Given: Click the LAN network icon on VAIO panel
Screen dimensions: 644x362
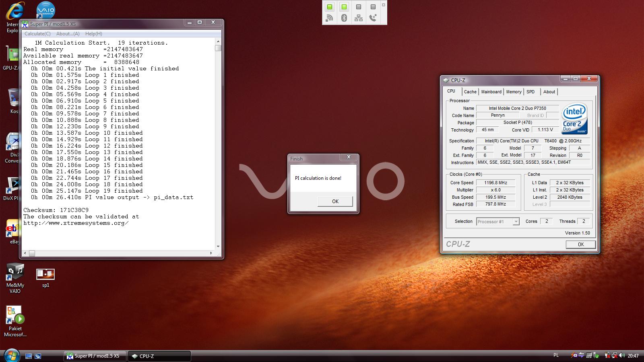Looking at the screenshot, I should pyautogui.click(x=359, y=18).
